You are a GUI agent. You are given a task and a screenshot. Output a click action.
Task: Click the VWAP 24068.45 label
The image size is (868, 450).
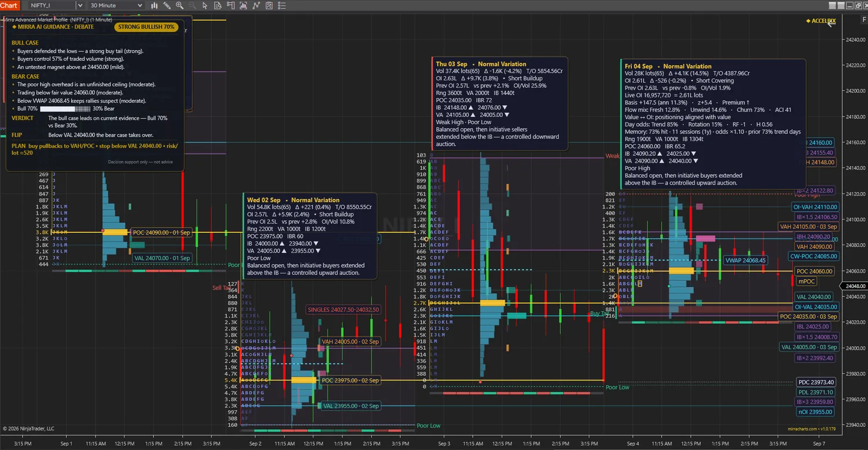(x=745, y=260)
